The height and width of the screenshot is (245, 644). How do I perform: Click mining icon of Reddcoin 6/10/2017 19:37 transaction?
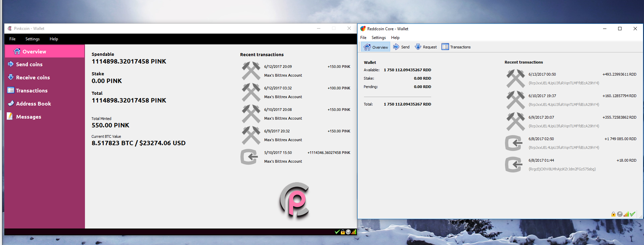tap(515, 100)
